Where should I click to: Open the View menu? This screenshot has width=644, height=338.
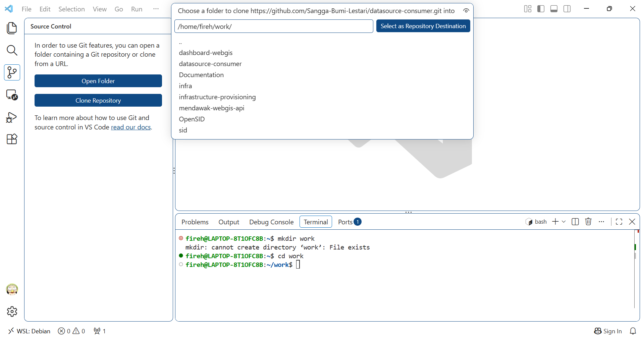coord(100,9)
